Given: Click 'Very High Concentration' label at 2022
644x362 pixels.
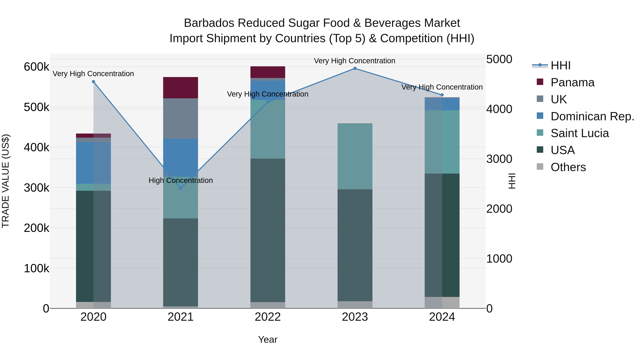Looking at the screenshot, I should 267,94.
